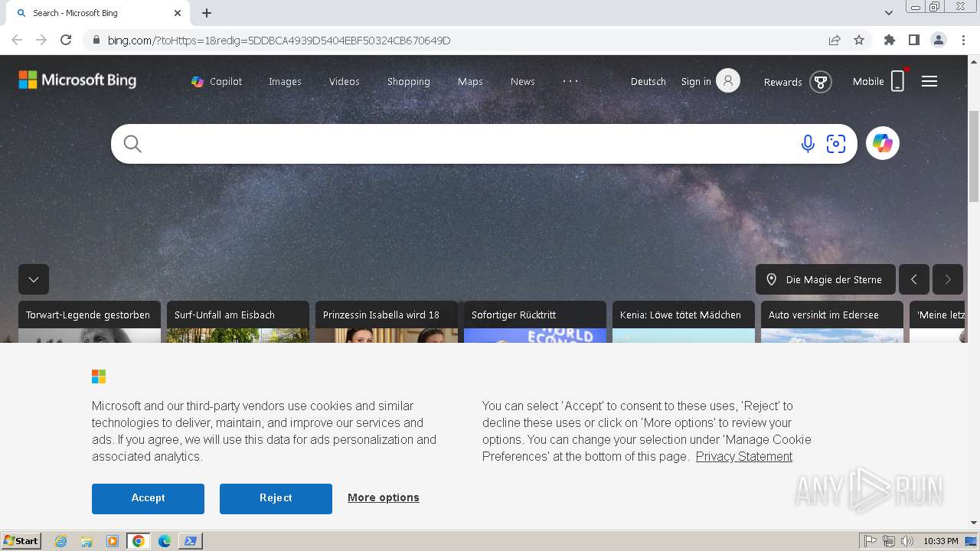The width and height of the screenshot is (980, 551).
Task: Open Copilot from the top nav
Action: point(217,81)
